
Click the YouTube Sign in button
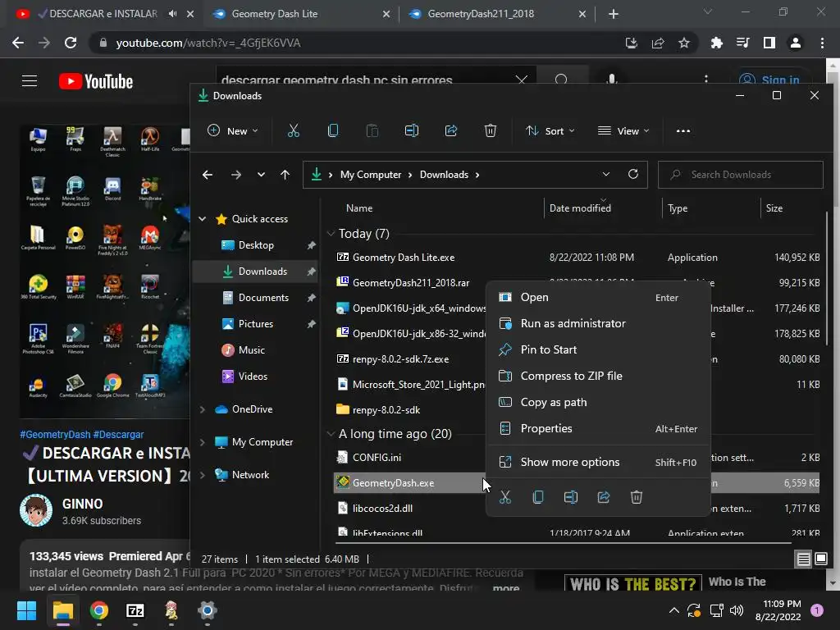point(769,80)
